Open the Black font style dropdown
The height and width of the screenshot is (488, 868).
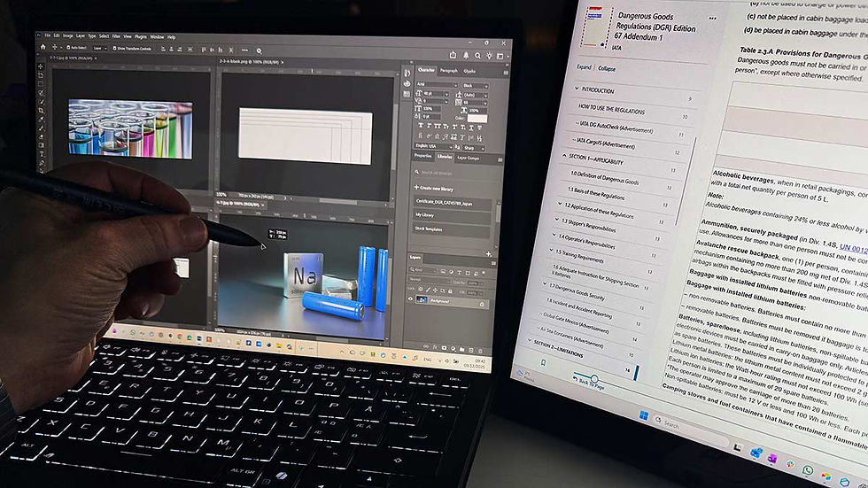pos(476,86)
